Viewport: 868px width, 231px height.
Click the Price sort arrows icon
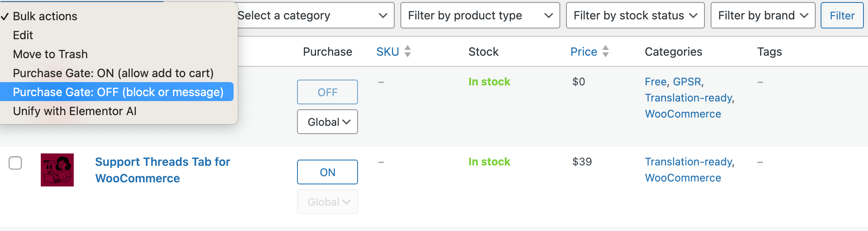tap(605, 52)
